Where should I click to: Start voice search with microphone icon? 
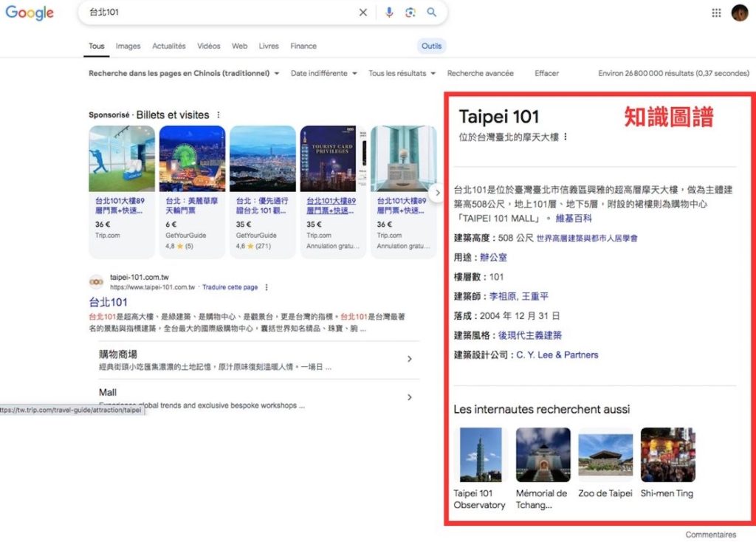pyautogui.click(x=389, y=13)
